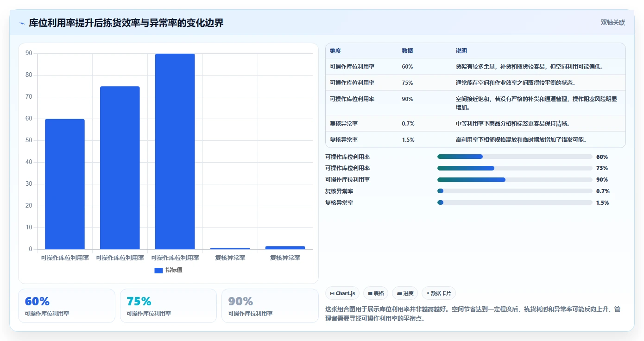Click the y-axis tick label 30

click(29, 184)
